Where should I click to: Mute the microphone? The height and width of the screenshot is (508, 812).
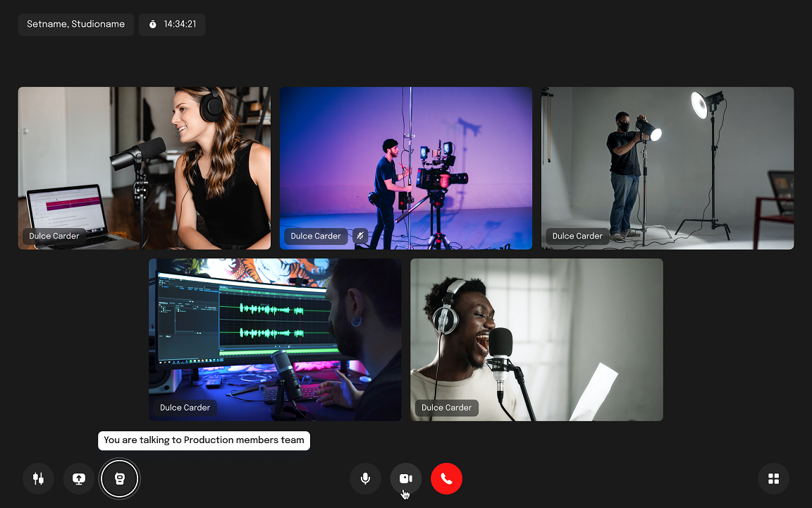click(365, 478)
